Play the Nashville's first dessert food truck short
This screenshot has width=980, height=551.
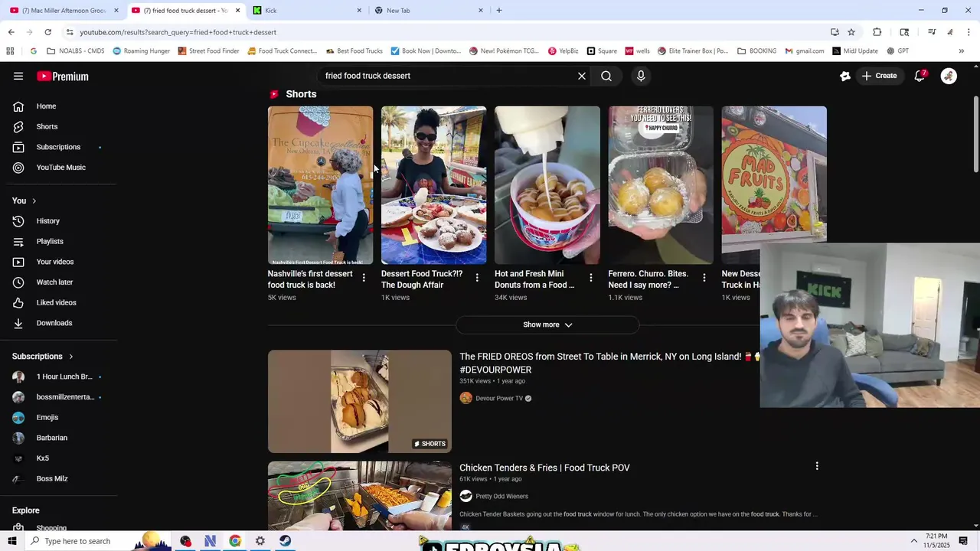pos(320,185)
